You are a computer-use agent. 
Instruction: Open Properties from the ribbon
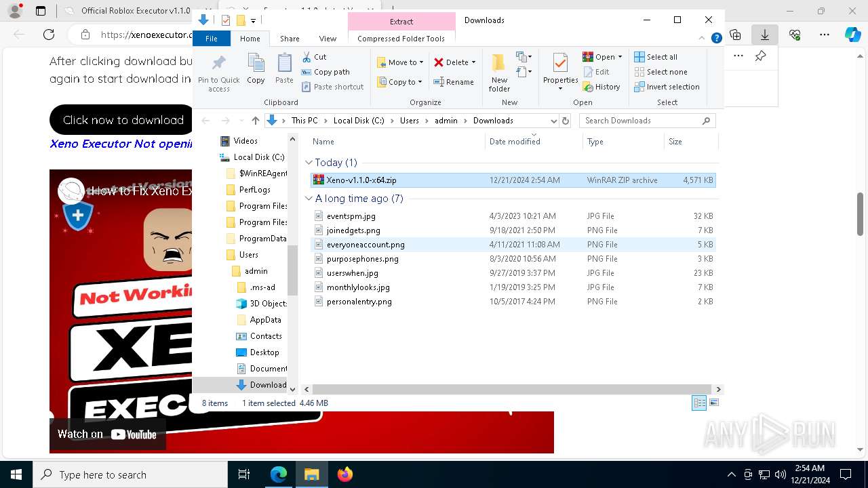(560, 73)
